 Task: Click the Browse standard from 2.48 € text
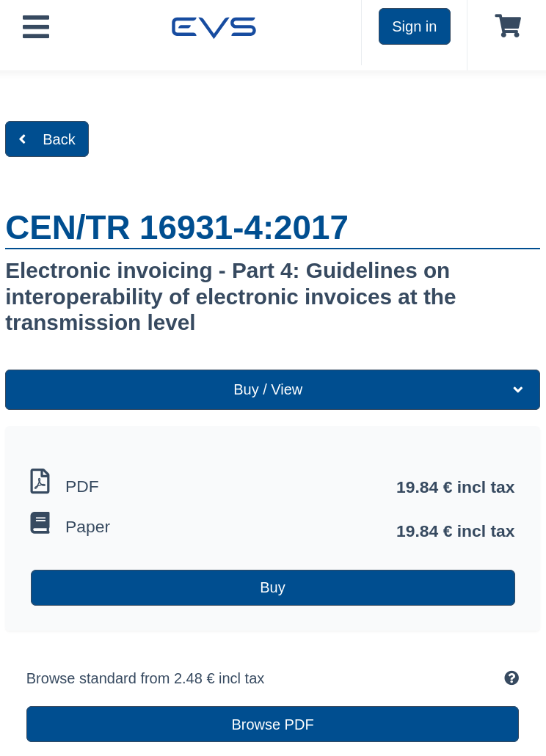(145, 678)
